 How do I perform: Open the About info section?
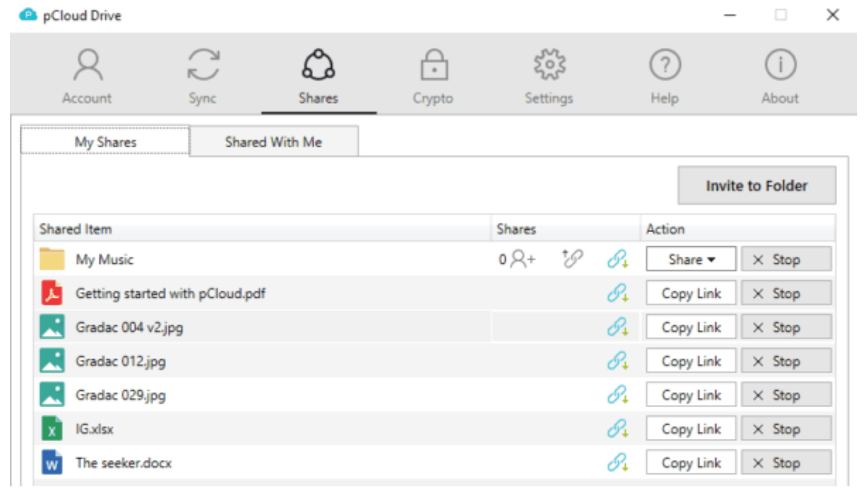coord(780,77)
